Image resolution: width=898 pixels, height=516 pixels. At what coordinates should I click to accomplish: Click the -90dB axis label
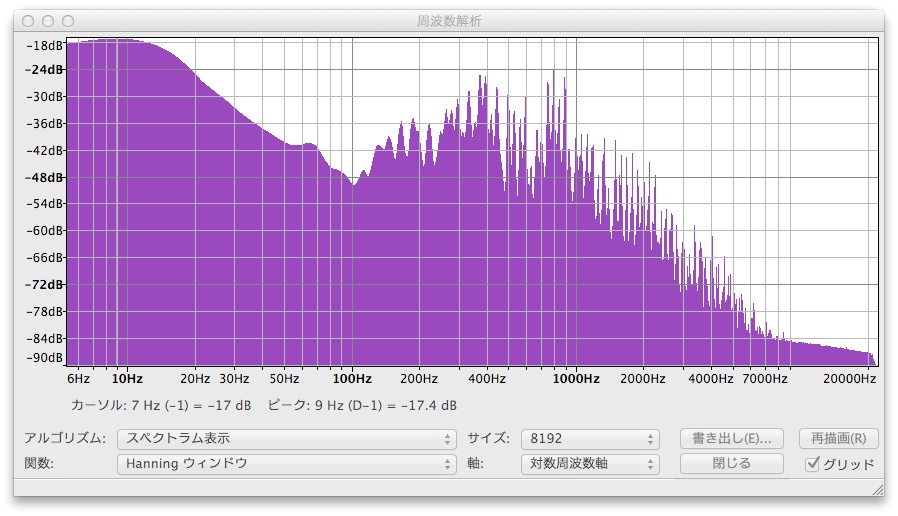45,358
